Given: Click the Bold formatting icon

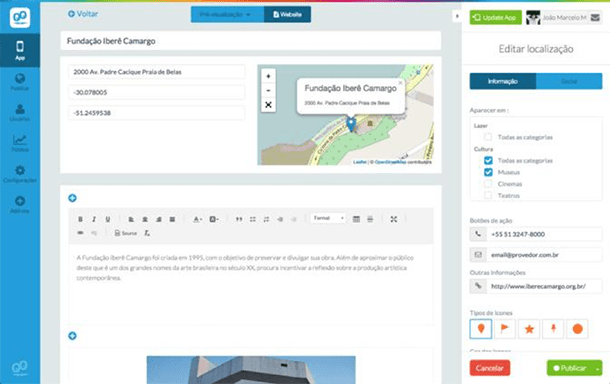Looking at the screenshot, I should (80, 219).
